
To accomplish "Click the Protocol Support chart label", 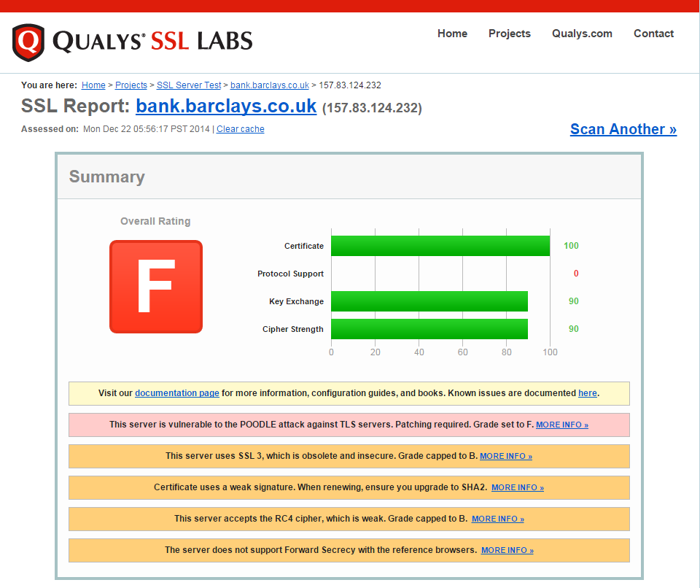I will tap(291, 274).
